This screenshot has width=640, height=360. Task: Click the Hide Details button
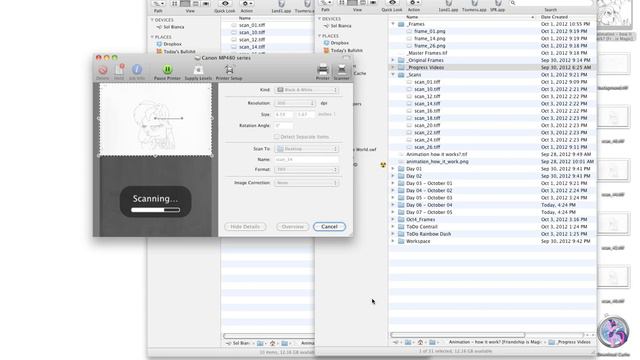(245, 227)
